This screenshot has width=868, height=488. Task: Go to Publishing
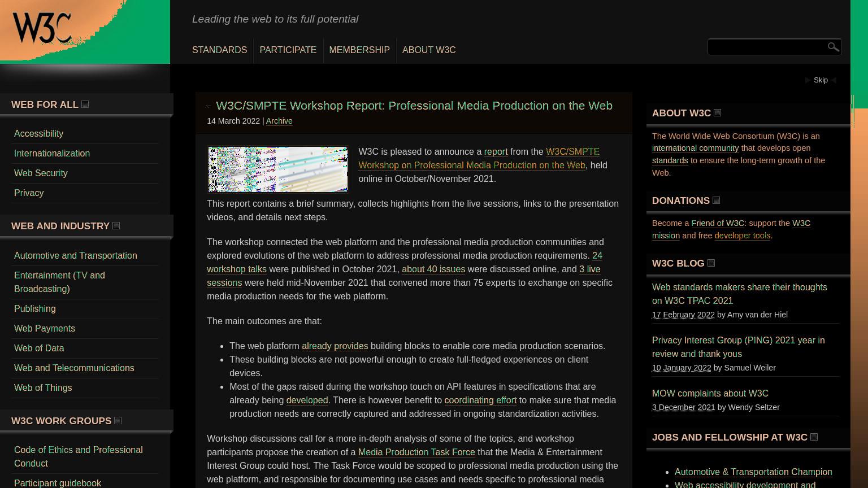click(35, 308)
